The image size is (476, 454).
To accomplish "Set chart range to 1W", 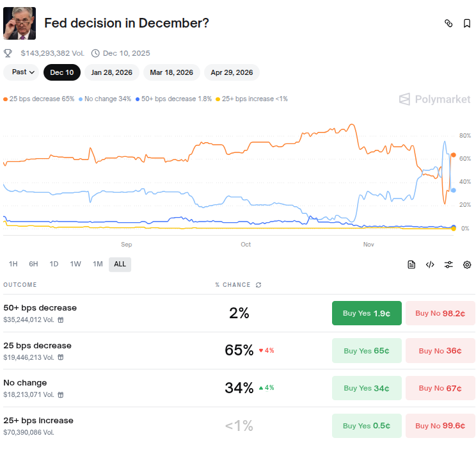I will 75,264.
